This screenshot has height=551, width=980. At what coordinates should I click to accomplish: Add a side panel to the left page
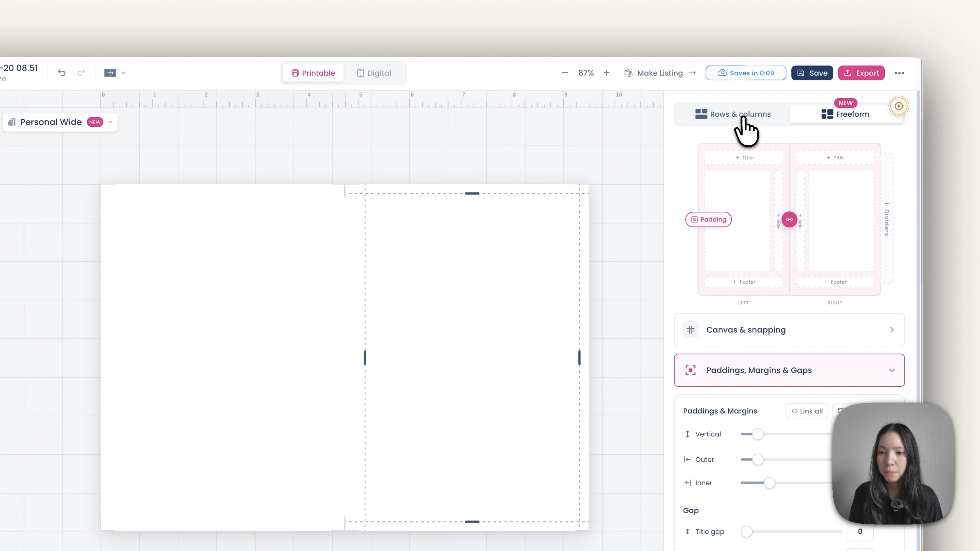point(779,221)
